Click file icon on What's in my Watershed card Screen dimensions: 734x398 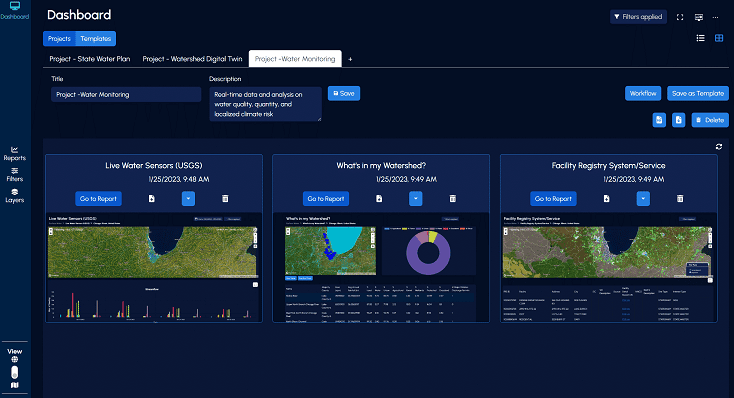click(379, 199)
